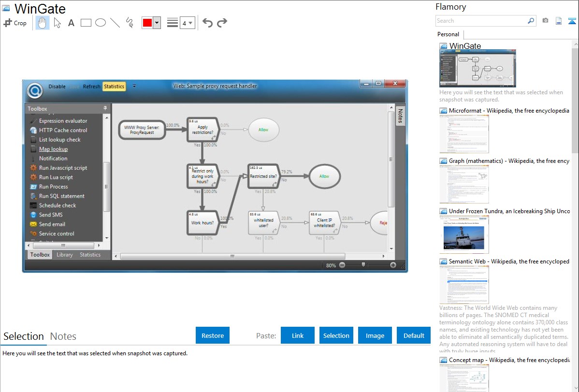Open the vertical Notes side tab
The width and height of the screenshot is (579, 392).
click(x=400, y=116)
